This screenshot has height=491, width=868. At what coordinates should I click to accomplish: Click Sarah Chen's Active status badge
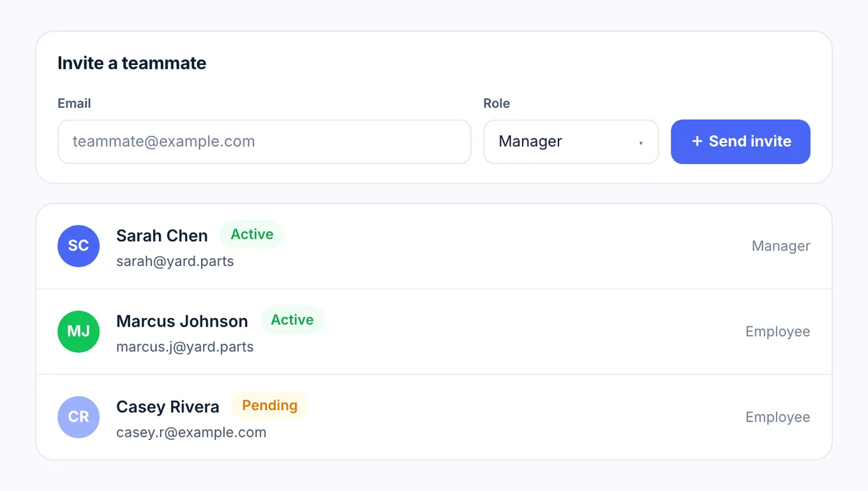pyautogui.click(x=252, y=235)
